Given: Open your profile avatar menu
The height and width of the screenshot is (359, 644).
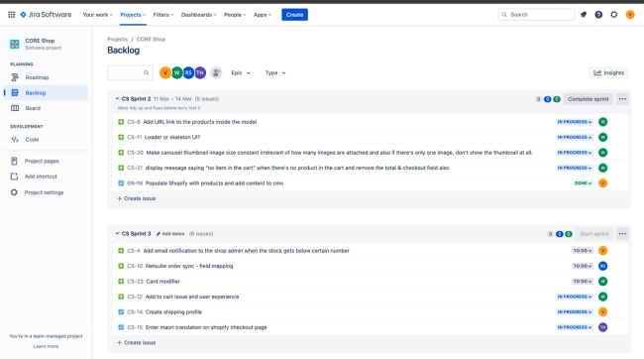Looking at the screenshot, I should (x=630, y=15).
